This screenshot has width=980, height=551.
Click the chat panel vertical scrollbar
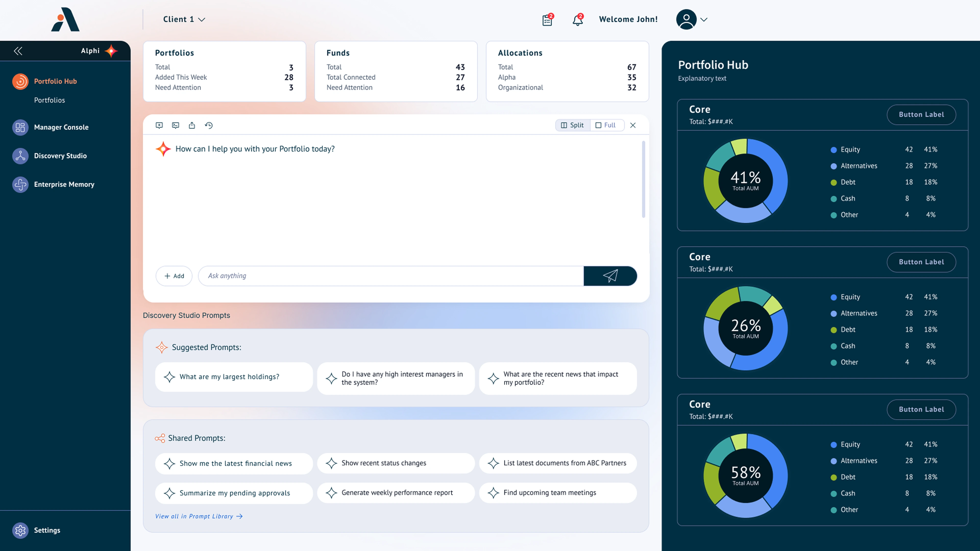(x=643, y=179)
